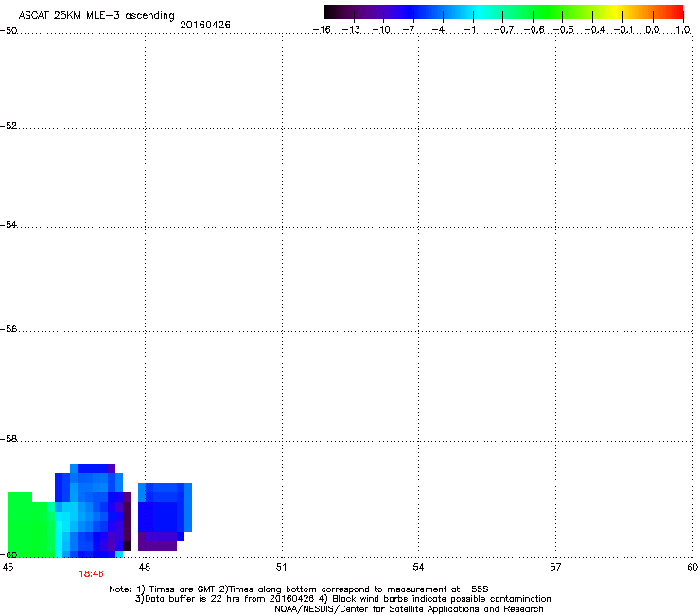Click the -10 colorbar label
Screen dimensions: 700x615
tap(381, 30)
